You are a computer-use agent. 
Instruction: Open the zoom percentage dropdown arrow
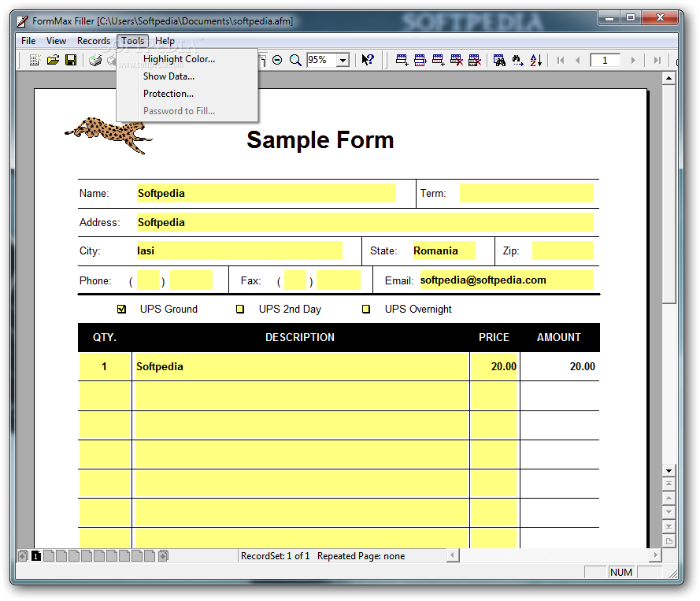[x=343, y=60]
